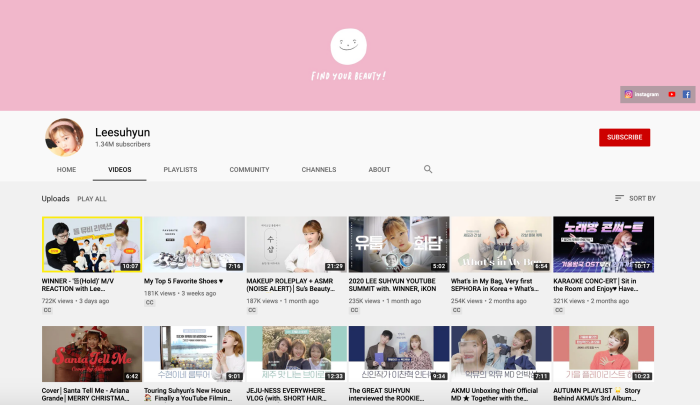The width and height of the screenshot is (700, 405).
Task: Click '187K views • 1 month ago' text
Action: coord(283,301)
